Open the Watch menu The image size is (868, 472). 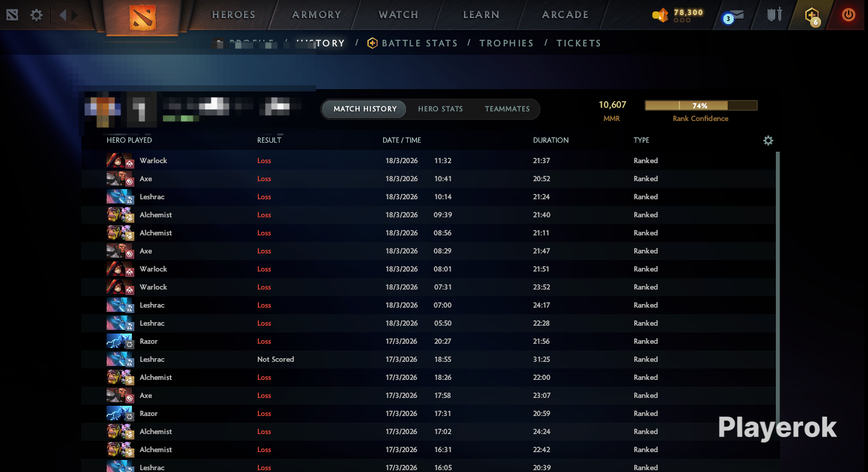coord(398,15)
